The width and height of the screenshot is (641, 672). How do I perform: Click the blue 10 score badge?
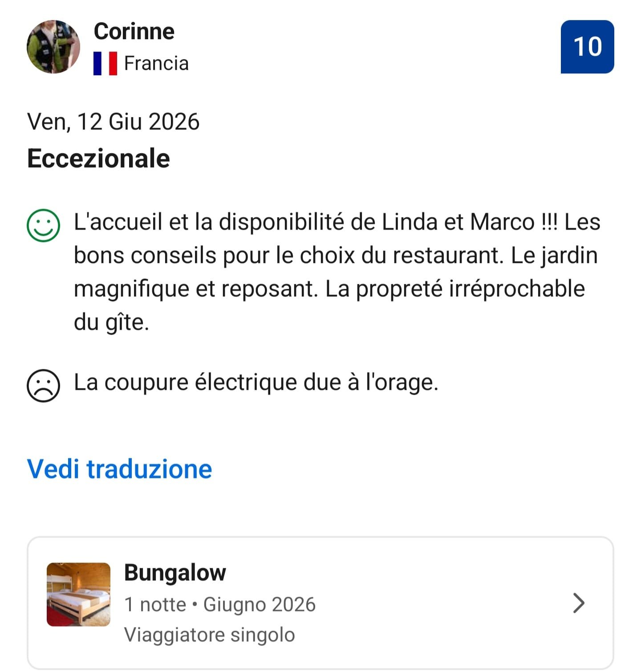587,47
